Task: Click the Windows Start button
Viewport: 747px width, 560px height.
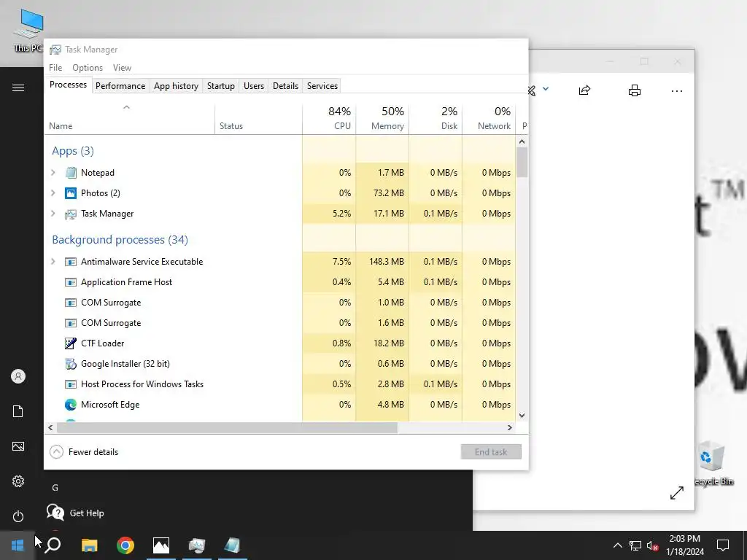Action: tap(18, 545)
